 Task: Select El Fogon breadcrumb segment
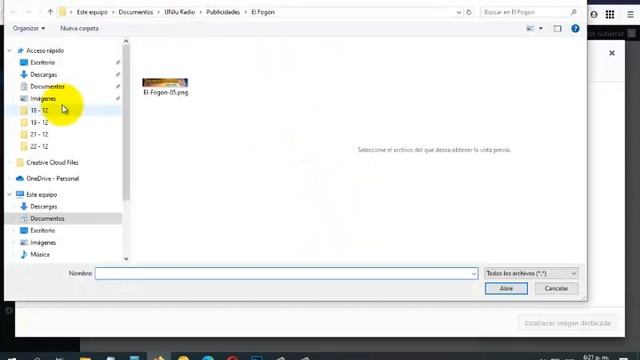point(263,12)
